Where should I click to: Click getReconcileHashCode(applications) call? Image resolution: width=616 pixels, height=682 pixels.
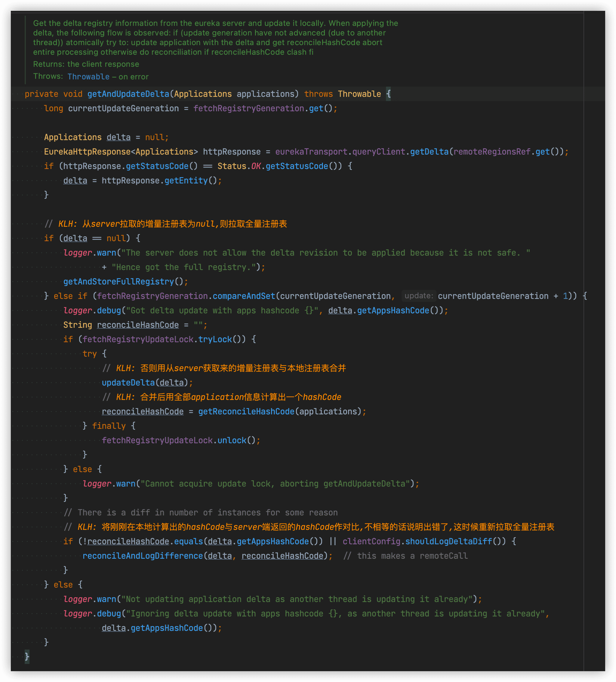pyautogui.click(x=280, y=411)
